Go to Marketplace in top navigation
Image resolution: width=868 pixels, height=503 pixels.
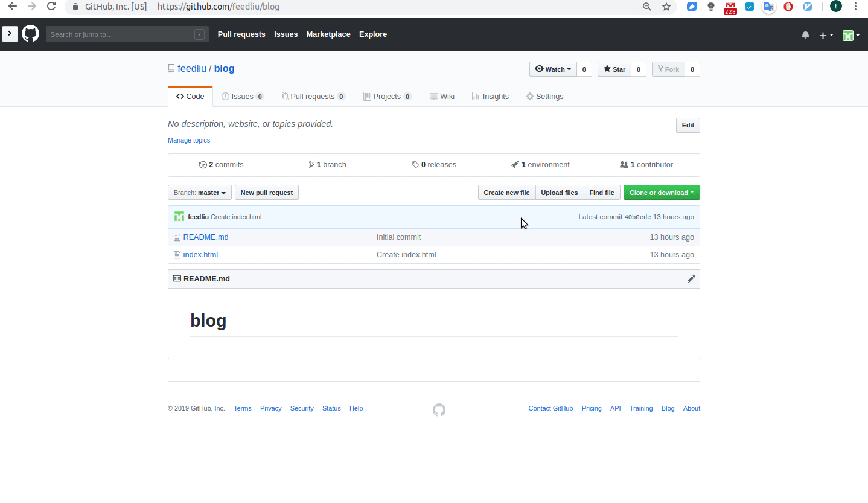click(x=328, y=34)
